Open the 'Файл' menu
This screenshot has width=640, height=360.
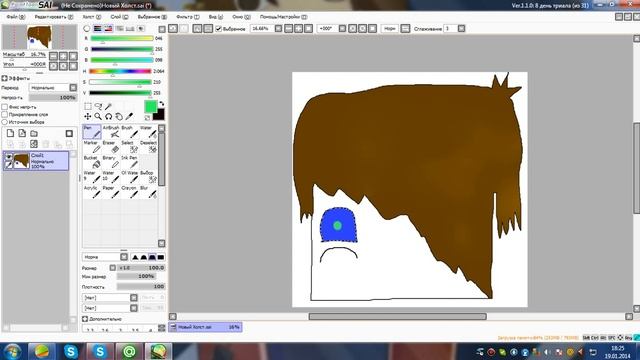(x=16, y=17)
